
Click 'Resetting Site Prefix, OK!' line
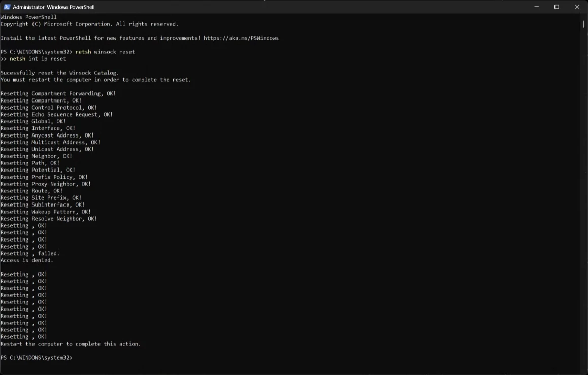[41, 197]
